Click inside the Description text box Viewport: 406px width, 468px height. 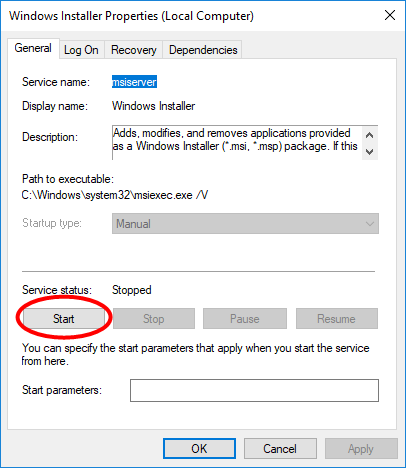pos(237,143)
